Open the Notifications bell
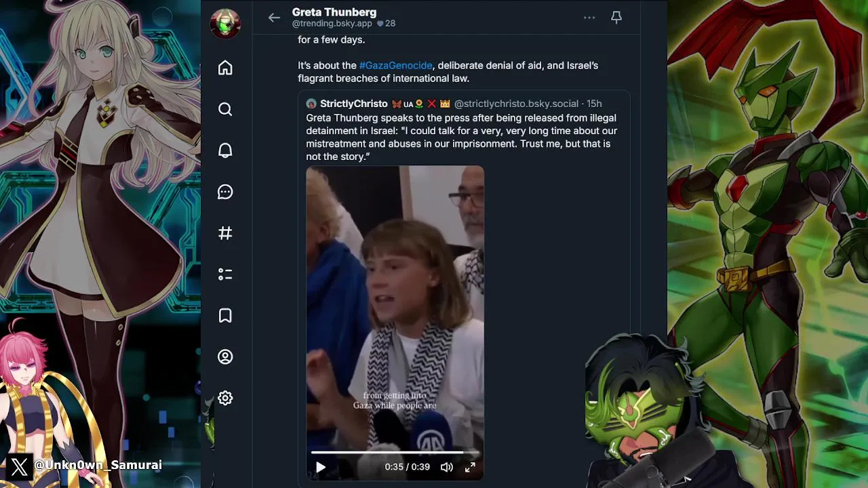 225,150
